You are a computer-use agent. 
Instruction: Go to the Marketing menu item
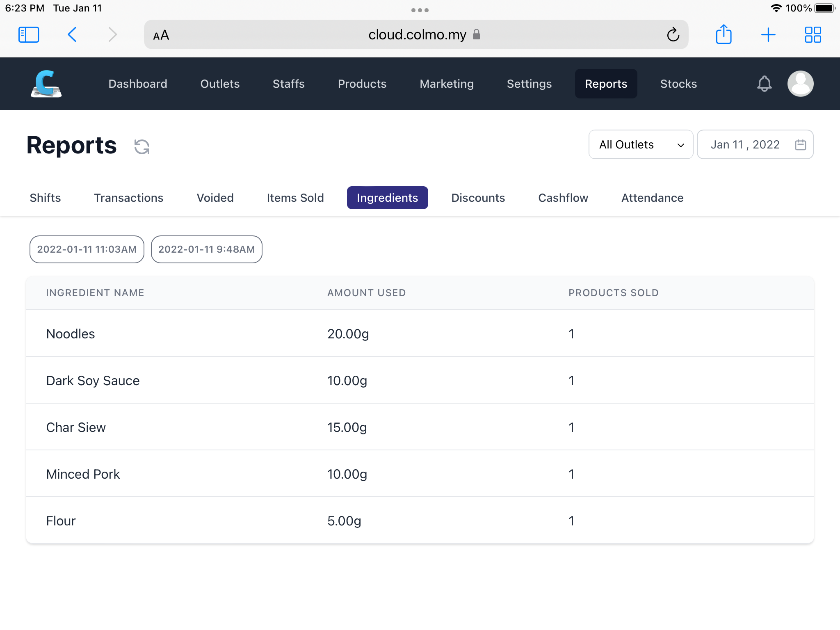tap(447, 84)
